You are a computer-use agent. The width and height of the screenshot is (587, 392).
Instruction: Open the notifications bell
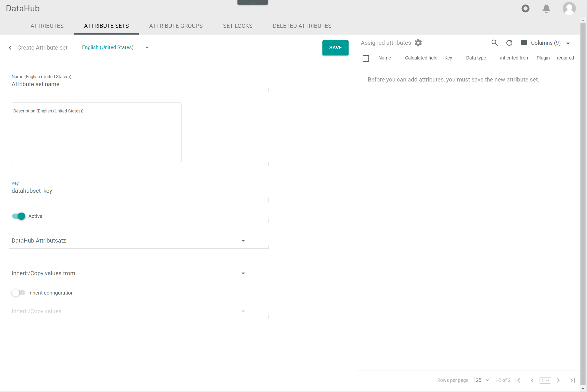[546, 8]
